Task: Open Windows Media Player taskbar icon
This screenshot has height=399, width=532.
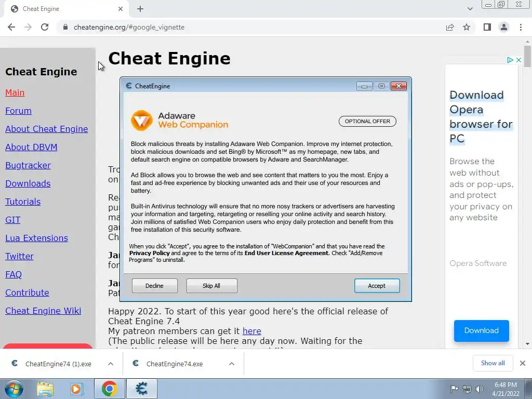Action: coord(77,389)
